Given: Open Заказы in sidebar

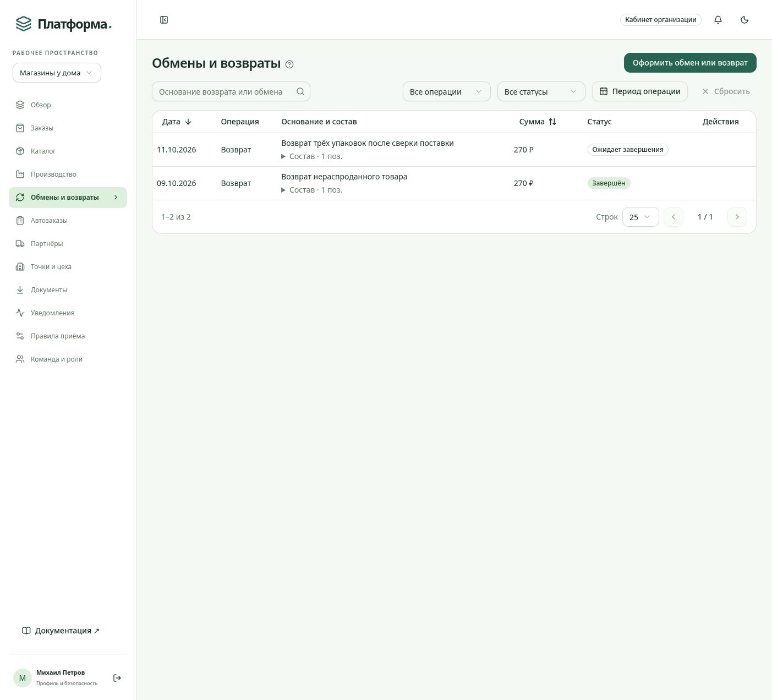Looking at the screenshot, I should (x=68, y=128).
